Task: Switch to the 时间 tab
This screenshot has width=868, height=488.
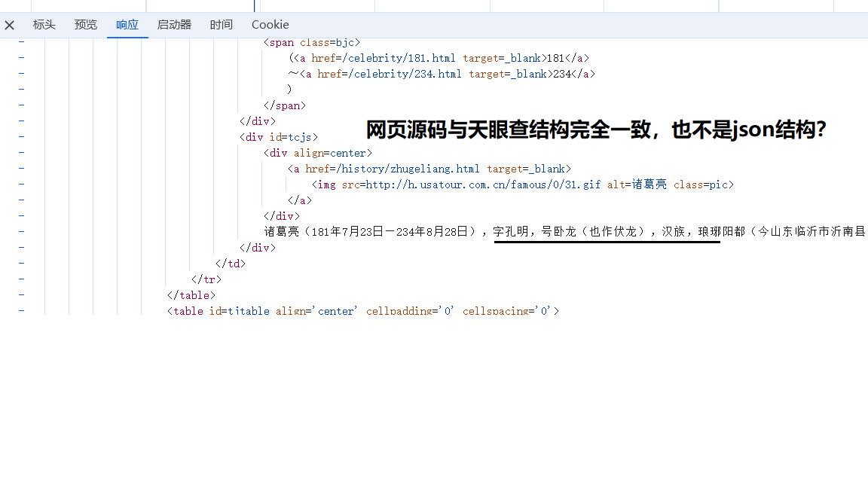Action: pyautogui.click(x=222, y=25)
